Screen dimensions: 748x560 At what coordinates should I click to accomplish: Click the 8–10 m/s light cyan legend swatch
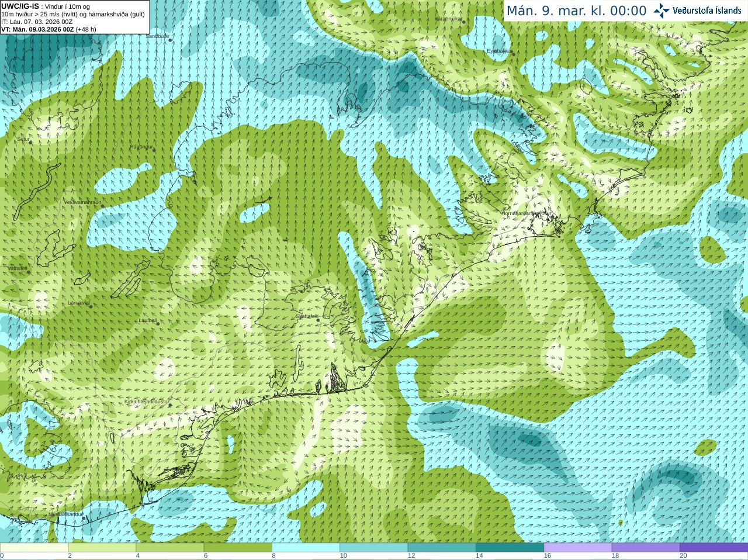pyautogui.click(x=306, y=548)
